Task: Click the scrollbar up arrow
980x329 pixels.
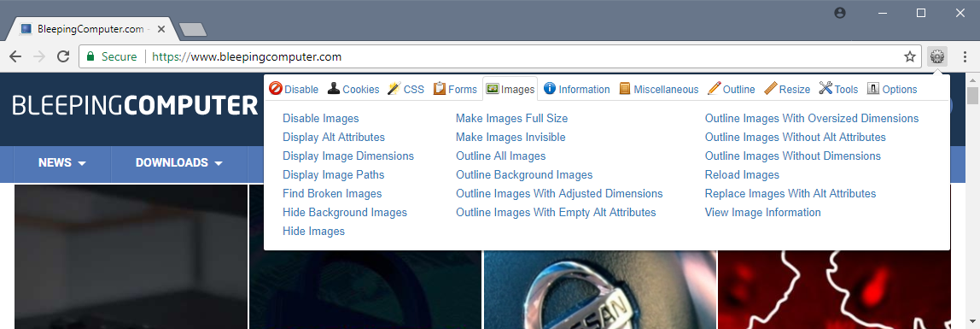Action: click(x=972, y=79)
